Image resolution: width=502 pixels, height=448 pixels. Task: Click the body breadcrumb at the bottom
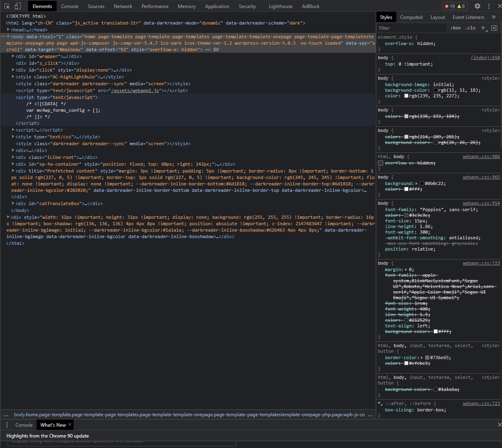coord(189,415)
